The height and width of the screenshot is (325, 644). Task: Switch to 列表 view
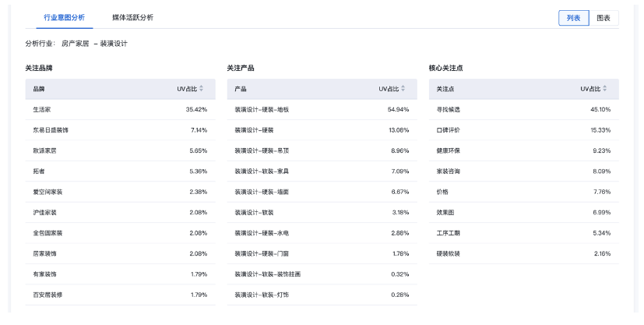[574, 18]
